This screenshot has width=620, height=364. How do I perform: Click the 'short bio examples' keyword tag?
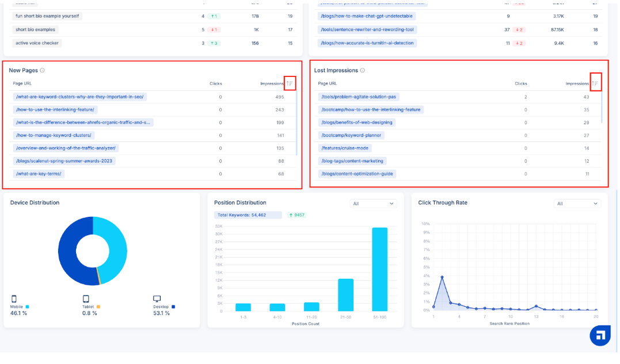coord(36,30)
